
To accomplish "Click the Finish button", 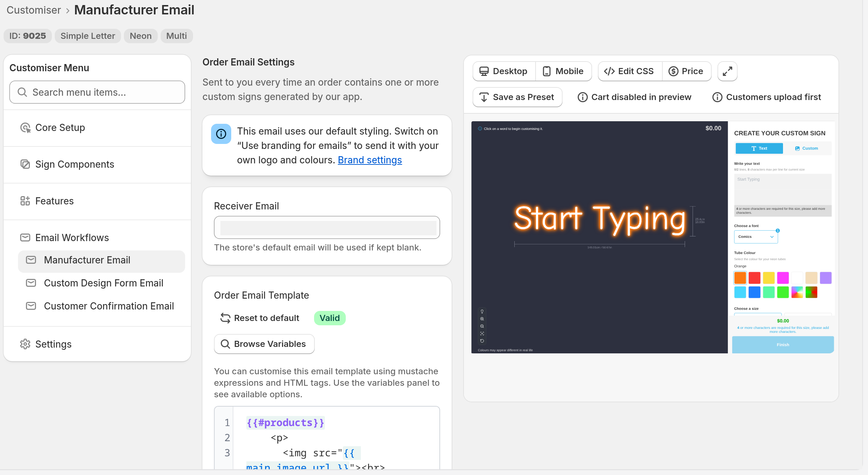I will click(783, 345).
